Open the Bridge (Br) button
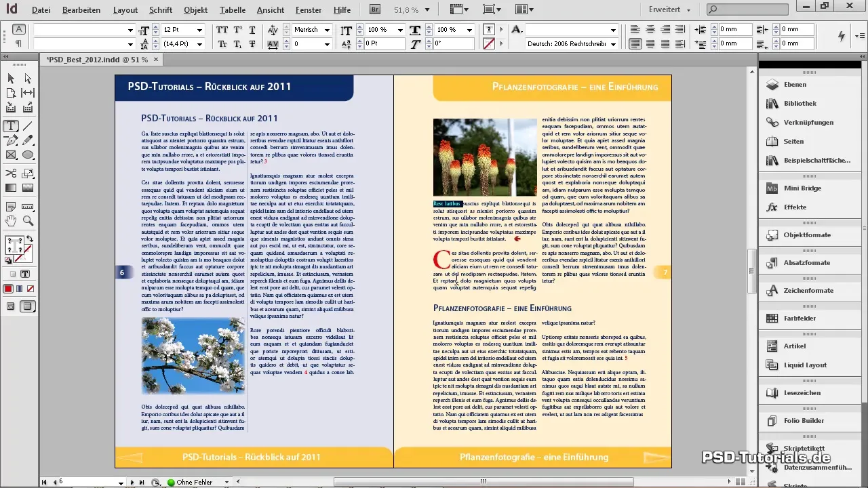Image resolution: width=868 pixels, height=488 pixels. point(375,9)
